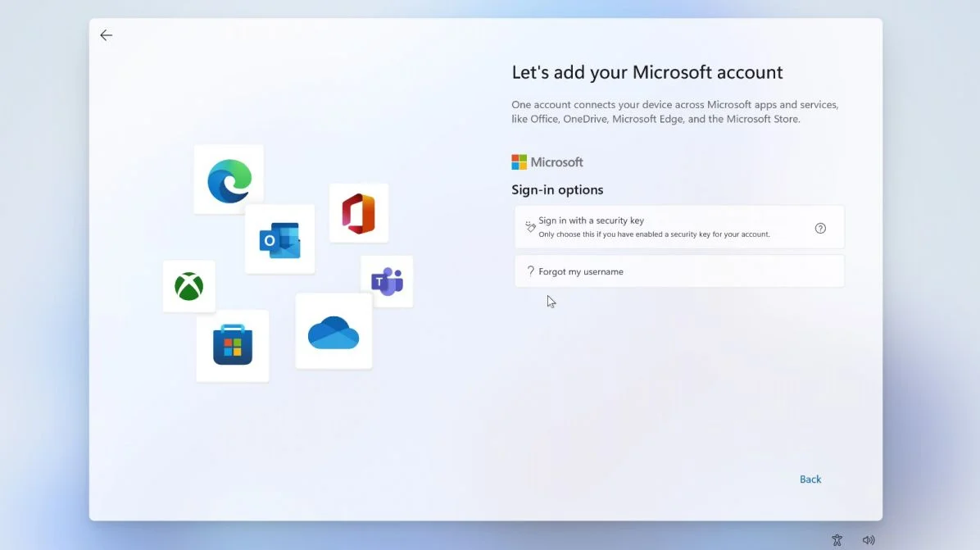
Task: Click Forgot my username
Action: point(582,270)
